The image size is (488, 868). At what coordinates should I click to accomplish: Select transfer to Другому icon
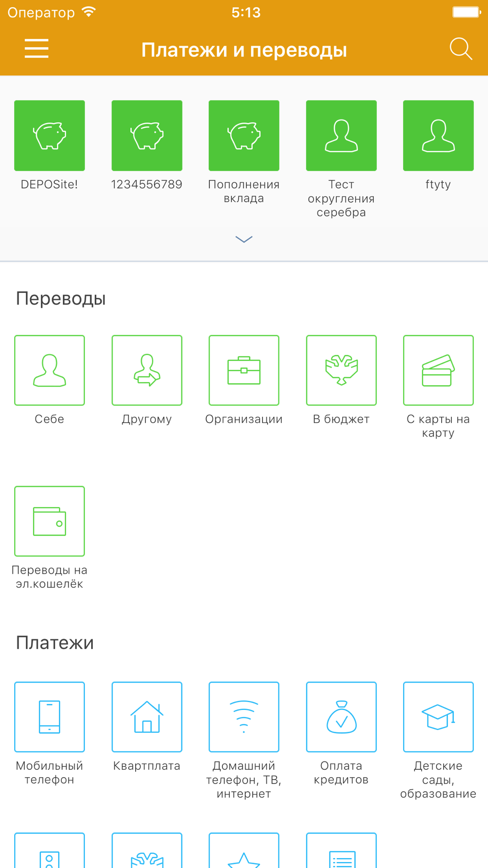point(147,370)
